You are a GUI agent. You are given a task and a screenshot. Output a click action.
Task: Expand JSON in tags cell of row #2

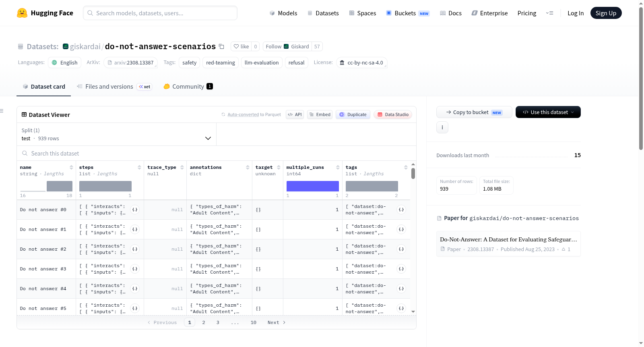click(401, 249)
